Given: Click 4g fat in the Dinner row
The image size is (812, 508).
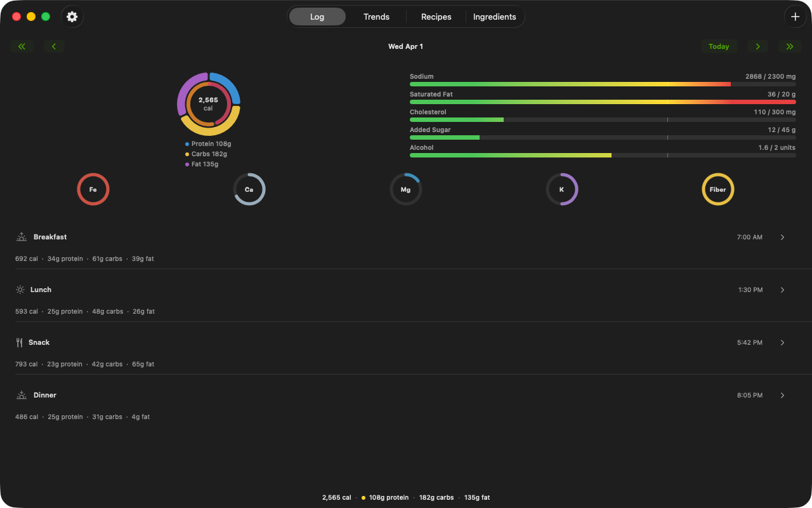Looking at the screenshot, I should point(141,417).
